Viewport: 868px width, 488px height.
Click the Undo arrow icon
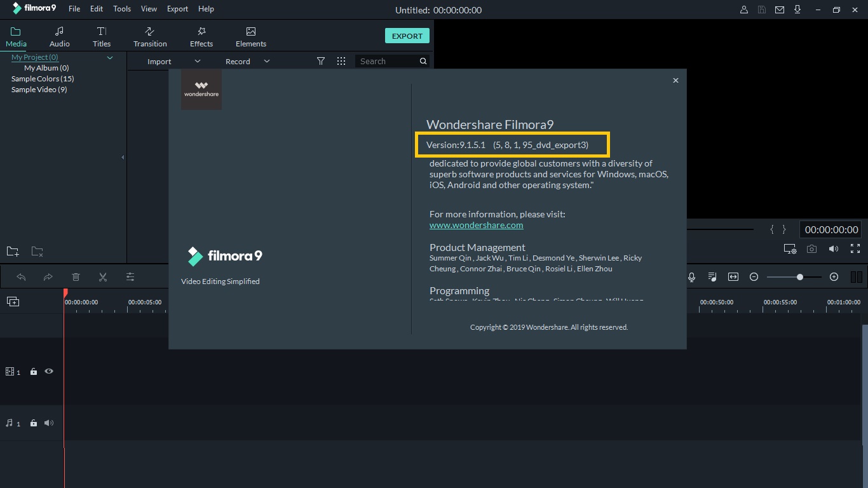point(21,277)
